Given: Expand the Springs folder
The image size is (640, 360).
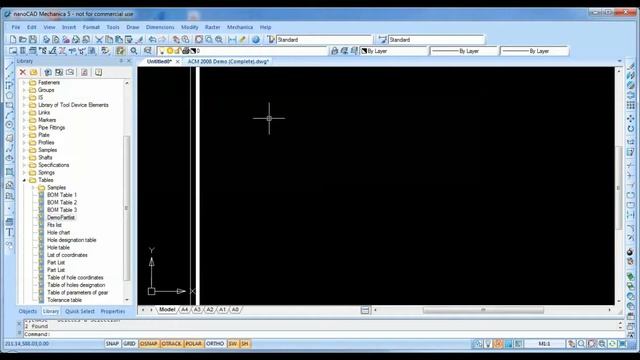Looking at the screenshot, I should [x=24, y=173].
